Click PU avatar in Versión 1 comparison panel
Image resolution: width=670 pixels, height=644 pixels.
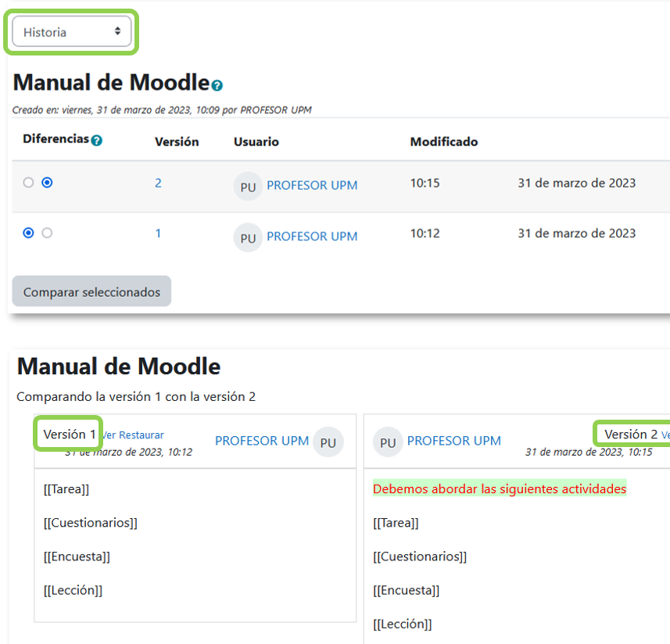pyautogui.click(x=328, y=442)
